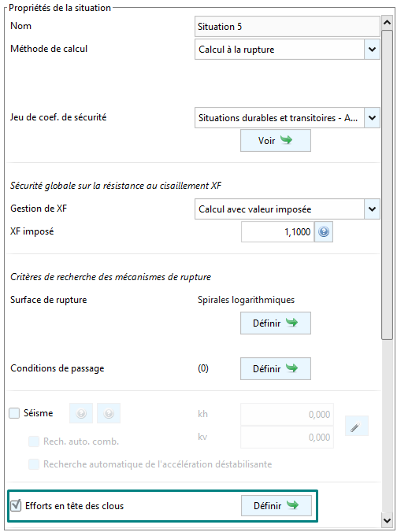Enable the Séisme checkbox

click(14, 413)
